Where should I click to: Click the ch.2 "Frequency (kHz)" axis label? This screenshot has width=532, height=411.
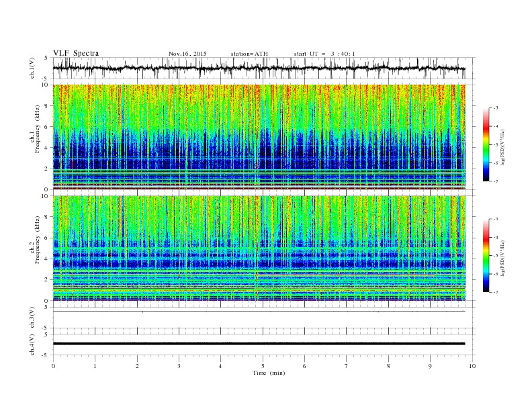click(38, 239)
